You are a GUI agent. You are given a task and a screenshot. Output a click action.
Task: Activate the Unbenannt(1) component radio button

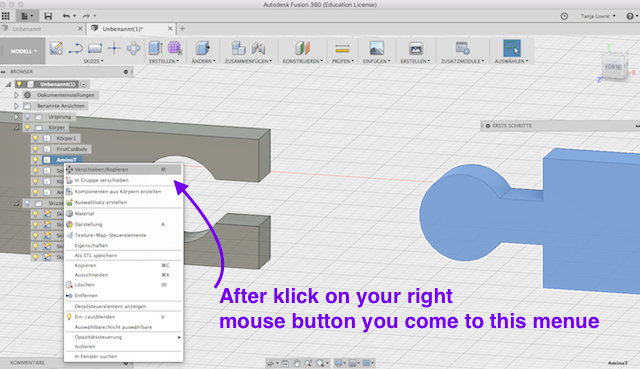click(84, 84)
